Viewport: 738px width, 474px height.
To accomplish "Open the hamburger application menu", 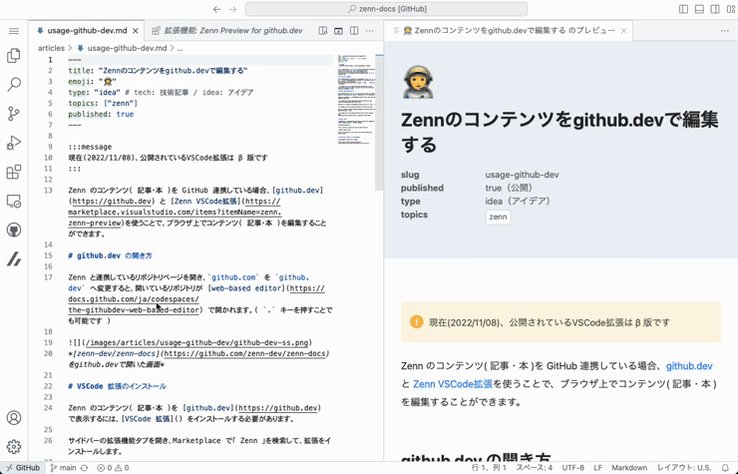I will [14, 31].
